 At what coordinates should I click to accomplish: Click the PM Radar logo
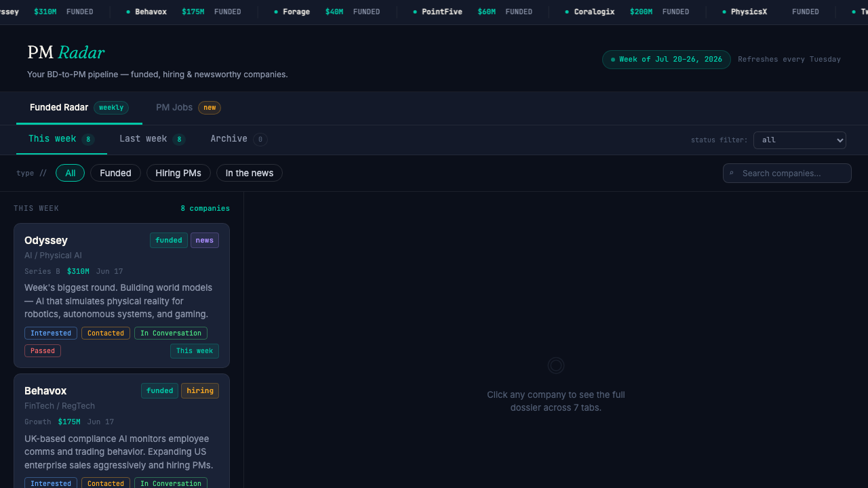(x=66, y=52)
